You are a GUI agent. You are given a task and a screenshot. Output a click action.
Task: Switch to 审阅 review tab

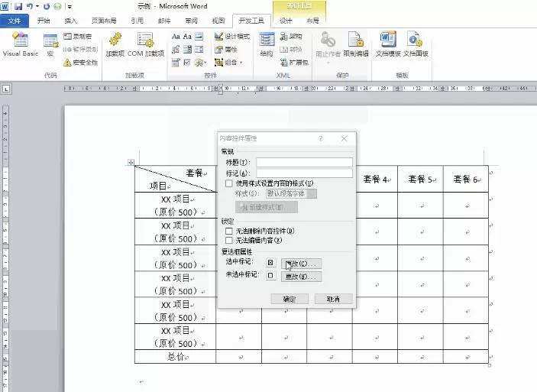(191, 21)
